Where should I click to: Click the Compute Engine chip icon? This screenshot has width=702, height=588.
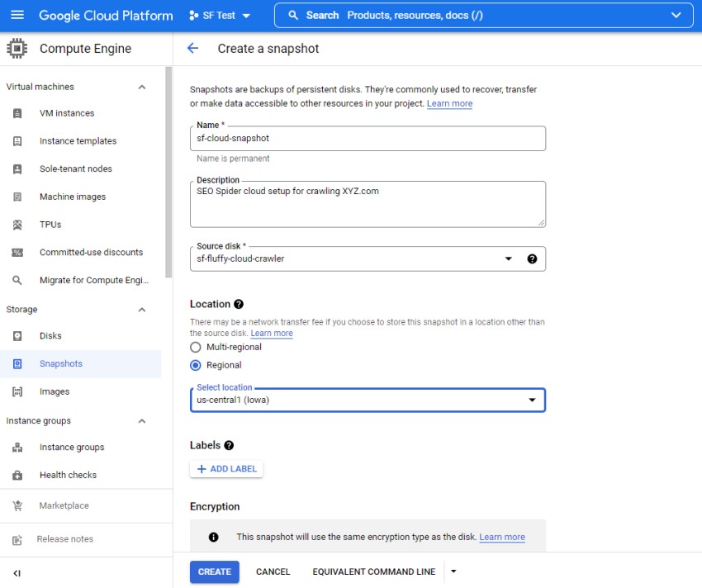[x=17, y=49]
